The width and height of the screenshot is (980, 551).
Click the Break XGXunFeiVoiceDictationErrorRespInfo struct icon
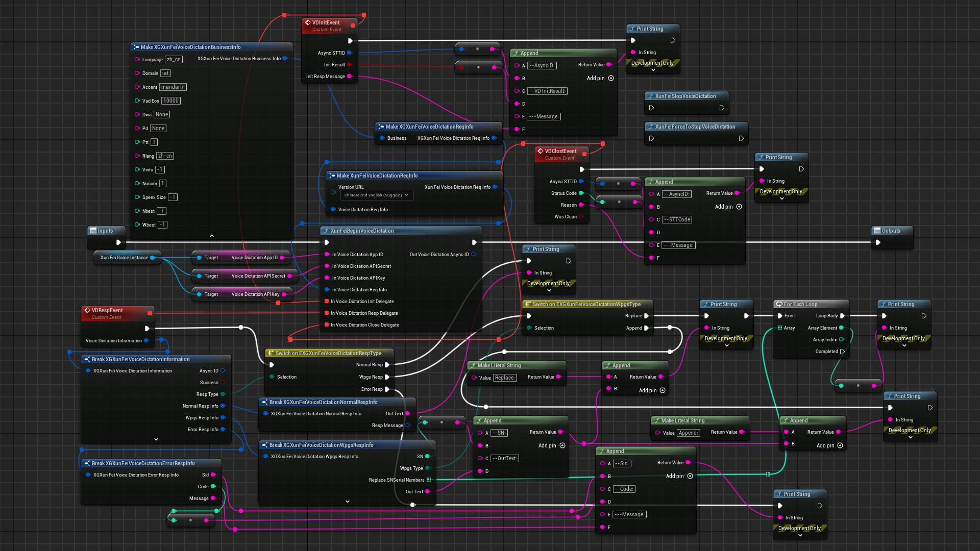[x=87, y=463]
